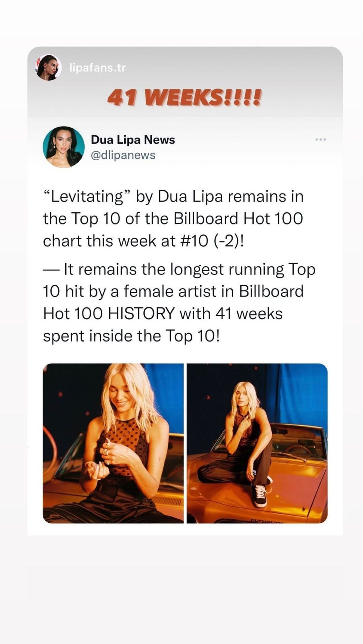The height and width of the screenshot is (644, 363).
Task: Click the capitalized word "HISTORY" in tweet
Action: coord(141,314)
